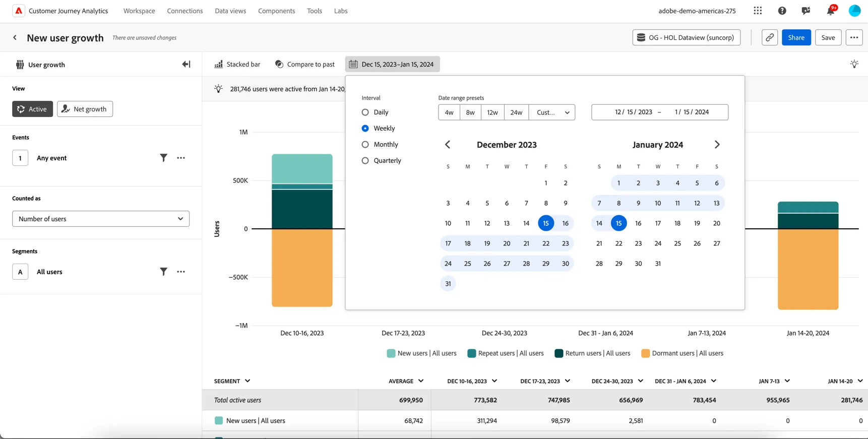Select the Quarterly interval
The image size is (868, 439).
365,161
